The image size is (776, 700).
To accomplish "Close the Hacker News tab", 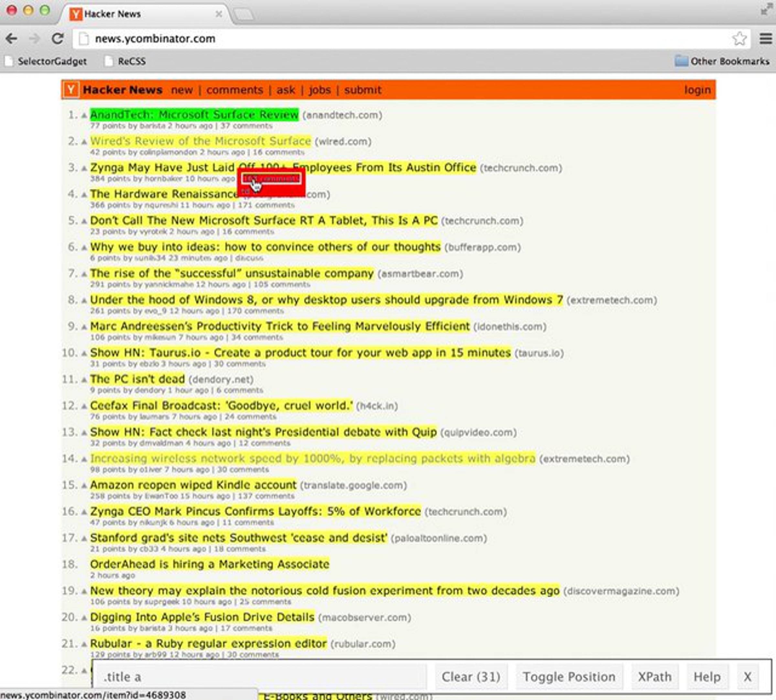I will 219,14.
